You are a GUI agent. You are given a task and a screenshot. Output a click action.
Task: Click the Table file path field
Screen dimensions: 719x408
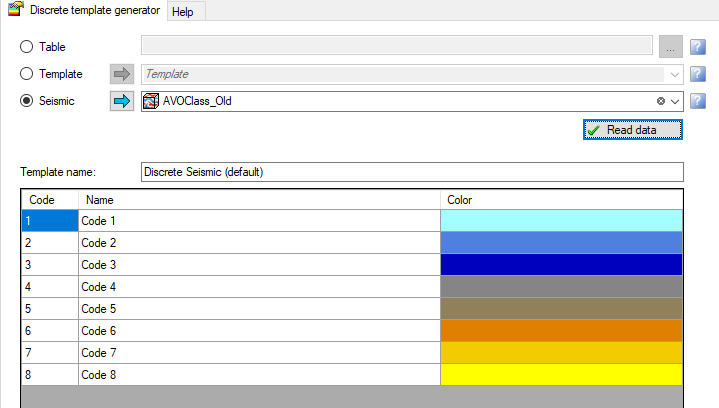[397, 45]
